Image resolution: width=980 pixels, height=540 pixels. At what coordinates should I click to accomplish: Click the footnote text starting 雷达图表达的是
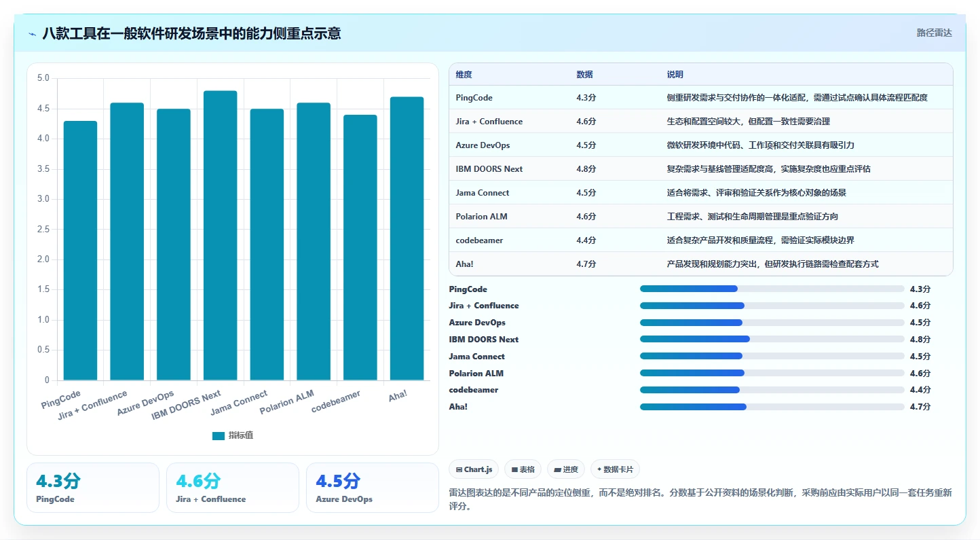700,499
